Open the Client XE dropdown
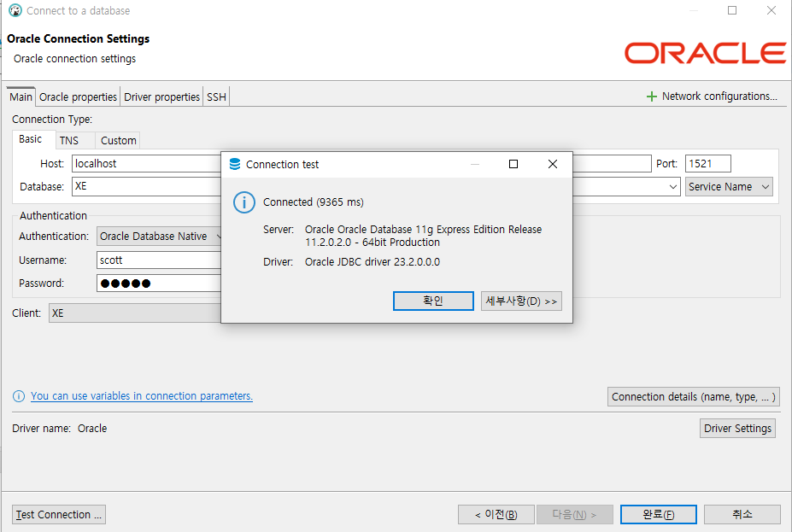 135,313
